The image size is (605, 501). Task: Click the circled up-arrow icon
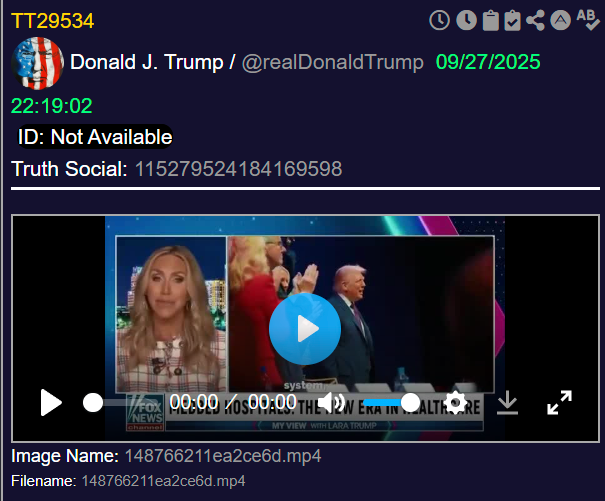560,20
